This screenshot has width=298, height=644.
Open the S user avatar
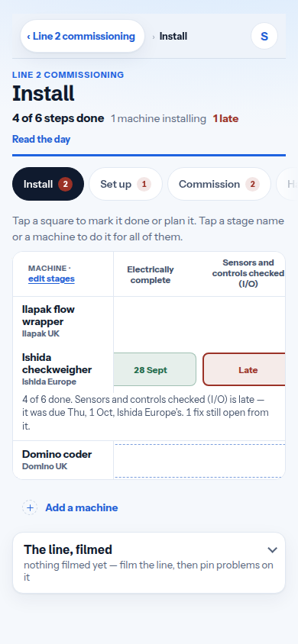[x=264, y=36]
